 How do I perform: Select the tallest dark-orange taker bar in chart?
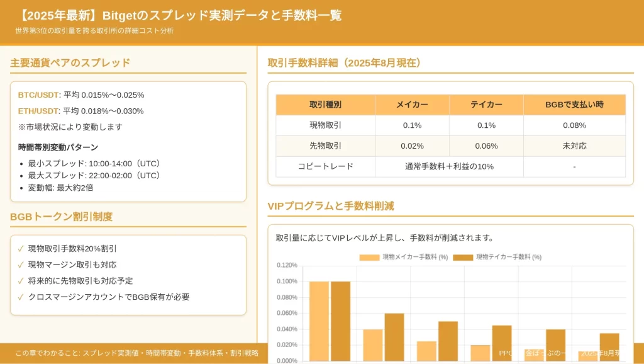tap(340, 321)
